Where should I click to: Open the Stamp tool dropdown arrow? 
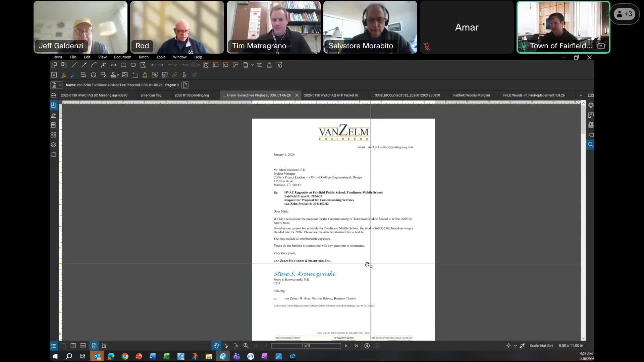tap(118, 75)
